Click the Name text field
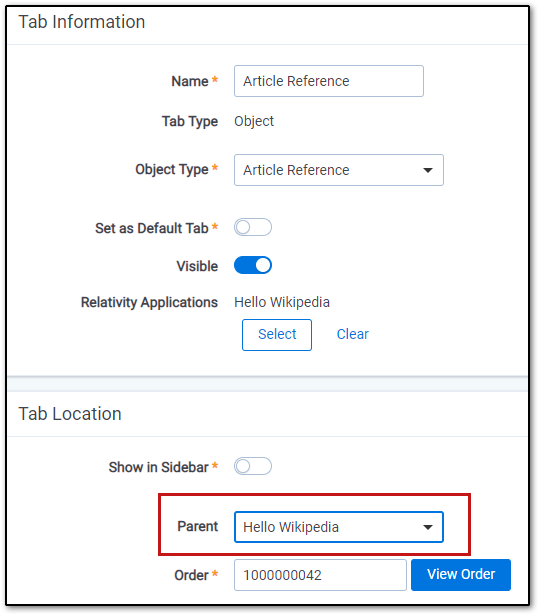 click(329, 81)
